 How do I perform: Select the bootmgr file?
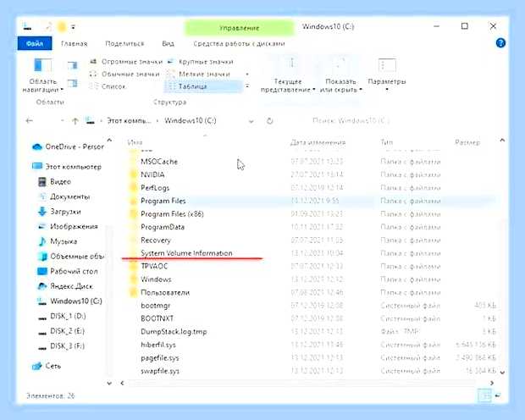tap(155, 306)
